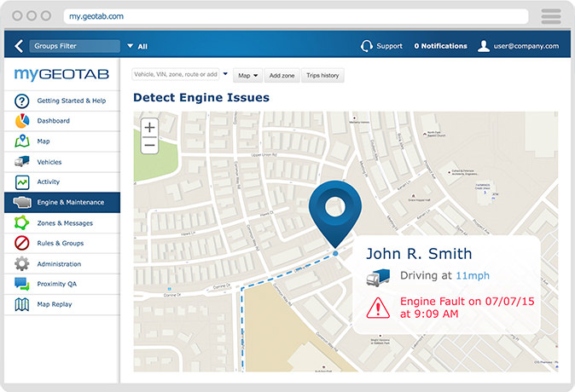Click the my.geotab.com address bar
Viewport: 575px width, 392px height.
tap(296, 16)
